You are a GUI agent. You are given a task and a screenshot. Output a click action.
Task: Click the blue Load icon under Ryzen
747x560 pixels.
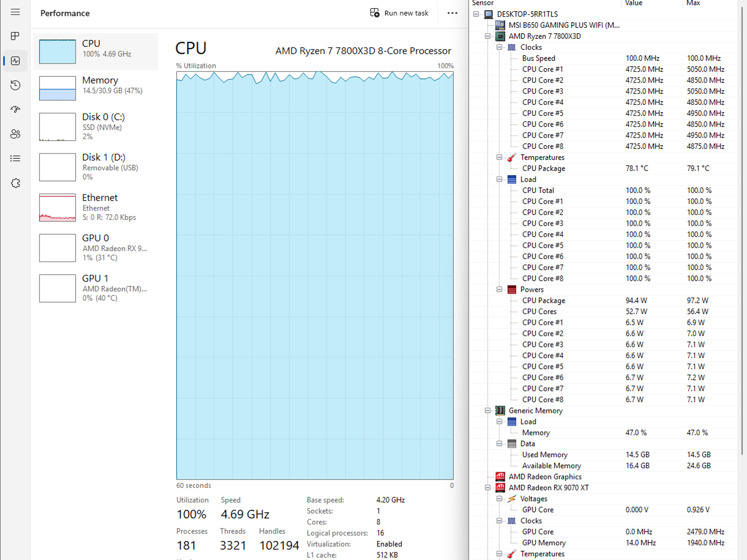coord(512,179)
